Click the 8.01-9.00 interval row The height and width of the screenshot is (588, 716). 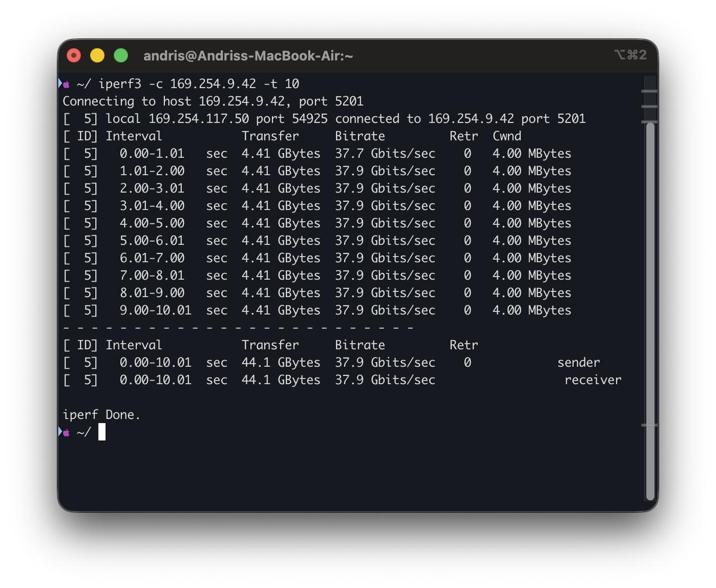pos(317,293)
